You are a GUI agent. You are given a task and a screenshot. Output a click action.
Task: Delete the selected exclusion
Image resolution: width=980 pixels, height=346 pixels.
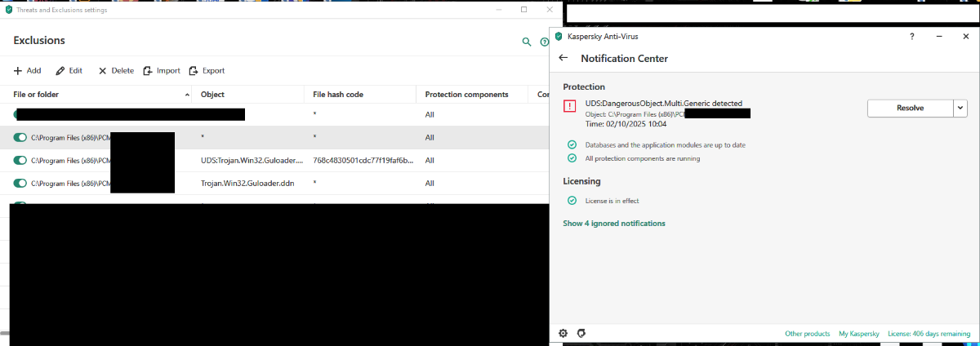click(x=116, y=71)
